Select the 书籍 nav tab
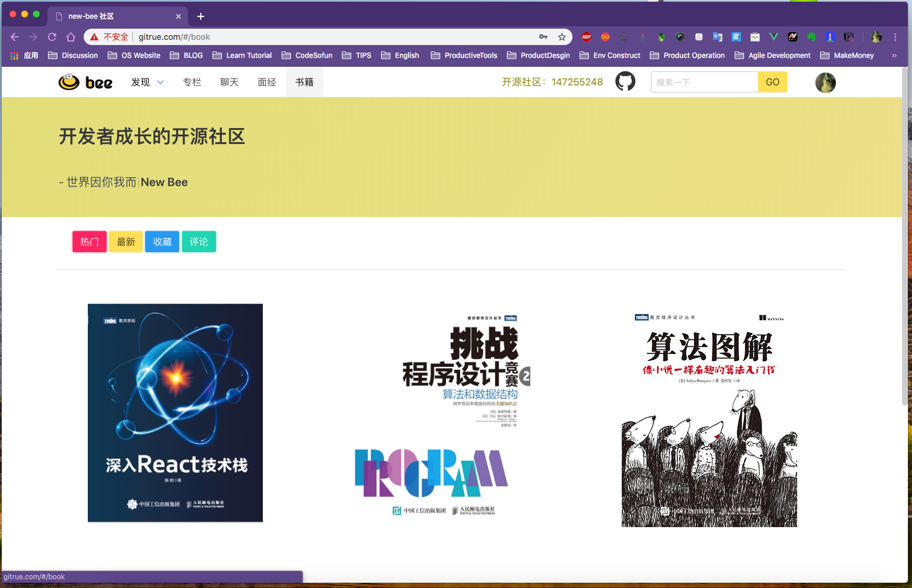Screen dimensions: 912x588 pyautogui.click(x=304, y=82)
